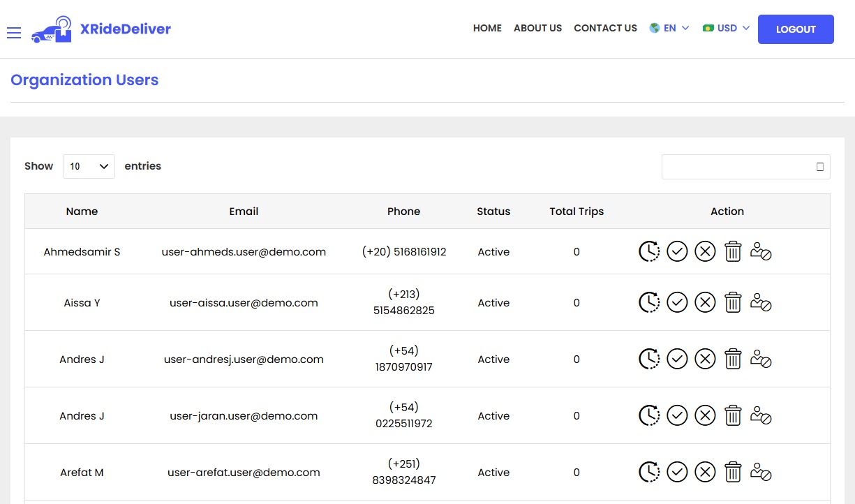Click trash icon for user-andresj.user@demo.com row
This screenshot has height=504, width=855.
coord(732,359)
